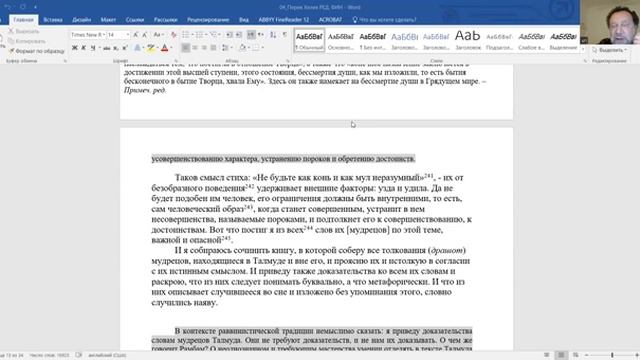Toggle bold formatting (Ж)

click(75, 48)
